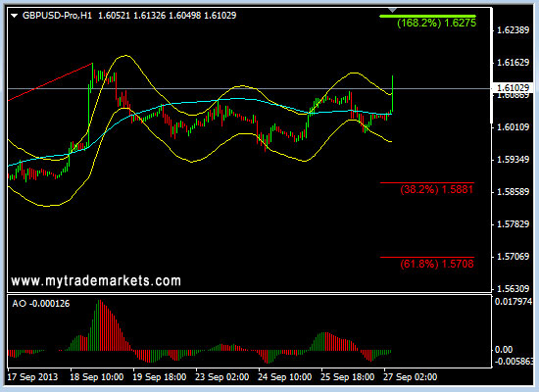Click the 17 Sep 2013 date label

pos(32,377)
